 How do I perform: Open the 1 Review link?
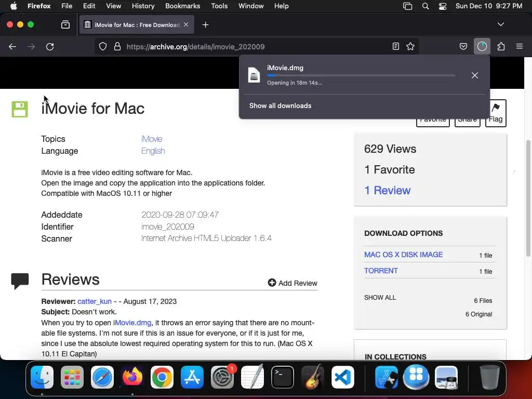(x=388, y=190)
